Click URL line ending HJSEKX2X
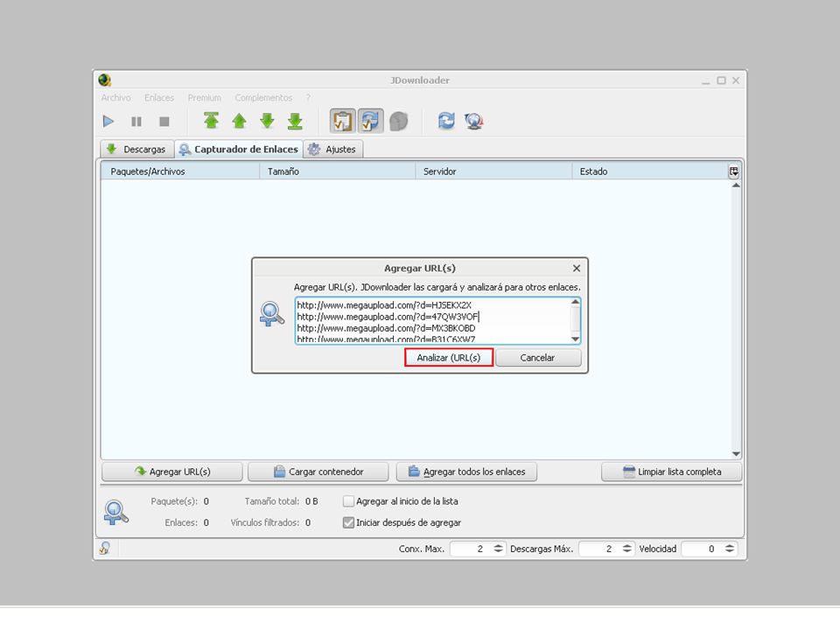Screen dimensions: 840x630 coord(384,304)
